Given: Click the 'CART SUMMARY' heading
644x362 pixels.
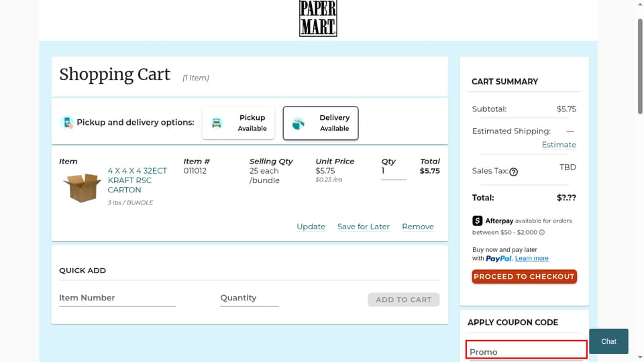Looking at the screenshot, I should tap(504, 81).
